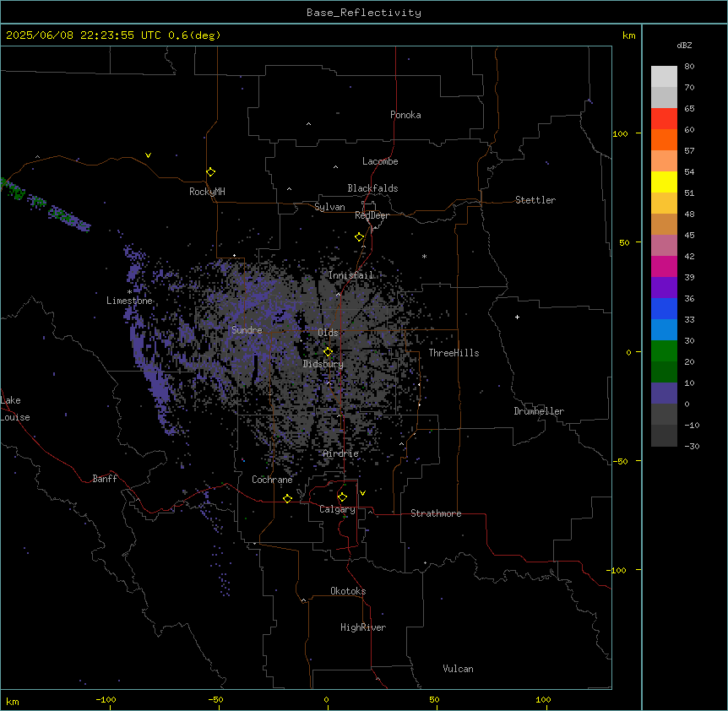This screenshot has width=728, height=711.
Task: Click the Cochrane label
Action: (x=272, y=480)
